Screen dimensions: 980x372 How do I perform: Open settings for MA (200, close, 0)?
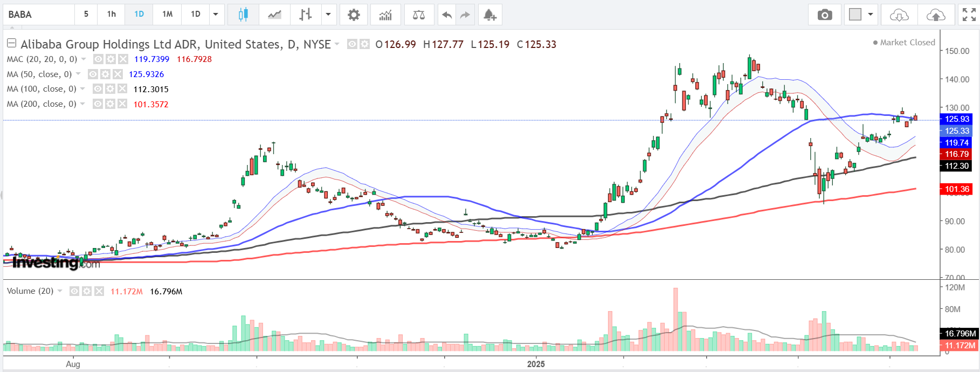pyautogui.click(x=110, y=104)
